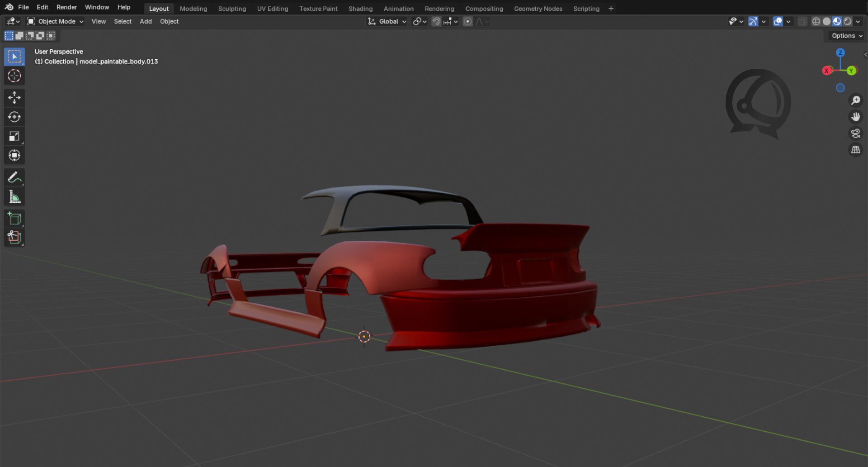
Task: Toggle X-Ray mode
Action: pyautogui.click(x=802, y=21)
